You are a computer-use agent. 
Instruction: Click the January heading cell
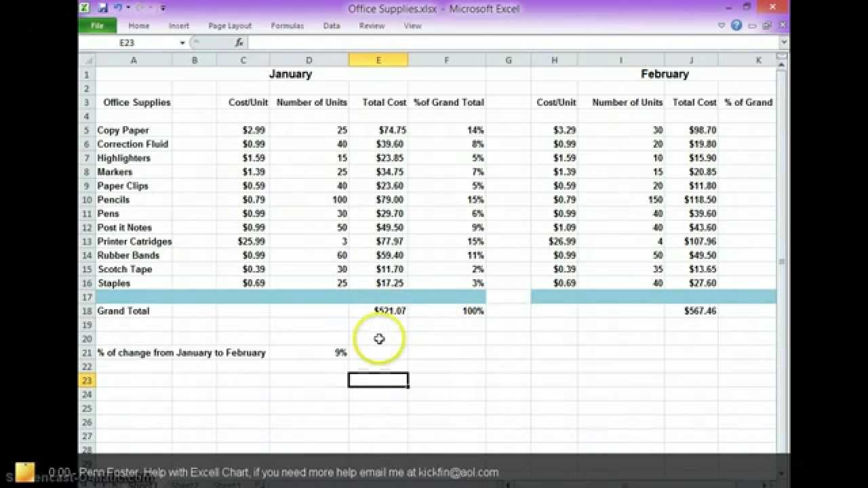click(x=290, y=74)
